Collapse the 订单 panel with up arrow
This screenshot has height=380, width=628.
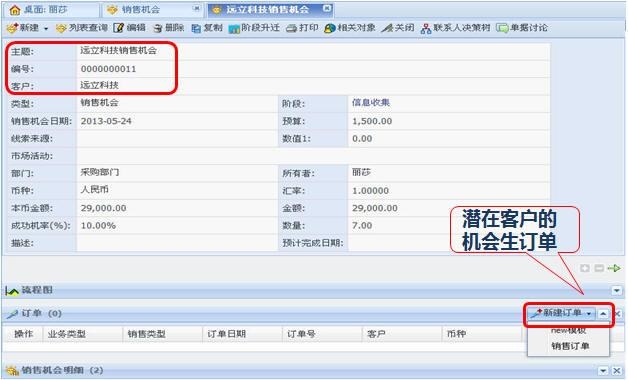tap(603, 314)
